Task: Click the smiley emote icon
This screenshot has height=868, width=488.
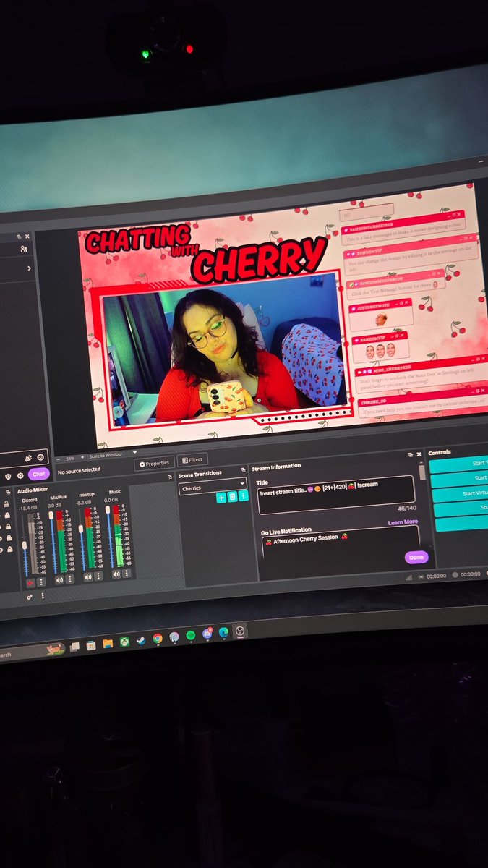Action: pos(40,457)
